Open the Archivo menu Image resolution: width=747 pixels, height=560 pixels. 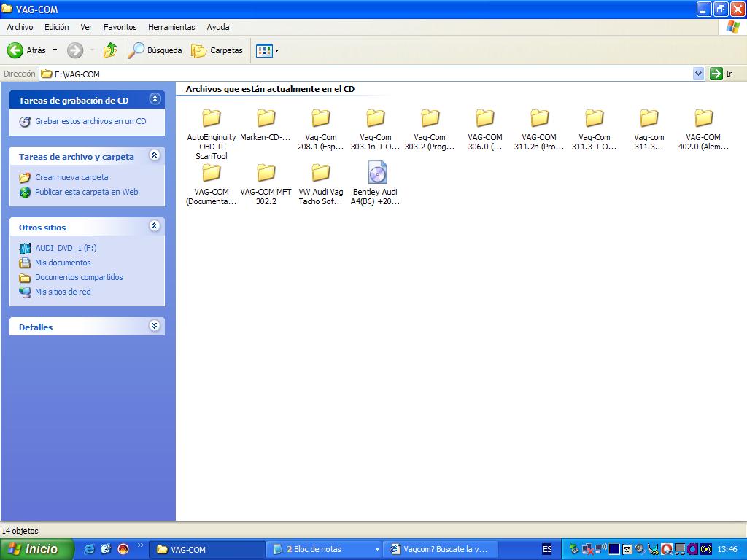(20, 27)
